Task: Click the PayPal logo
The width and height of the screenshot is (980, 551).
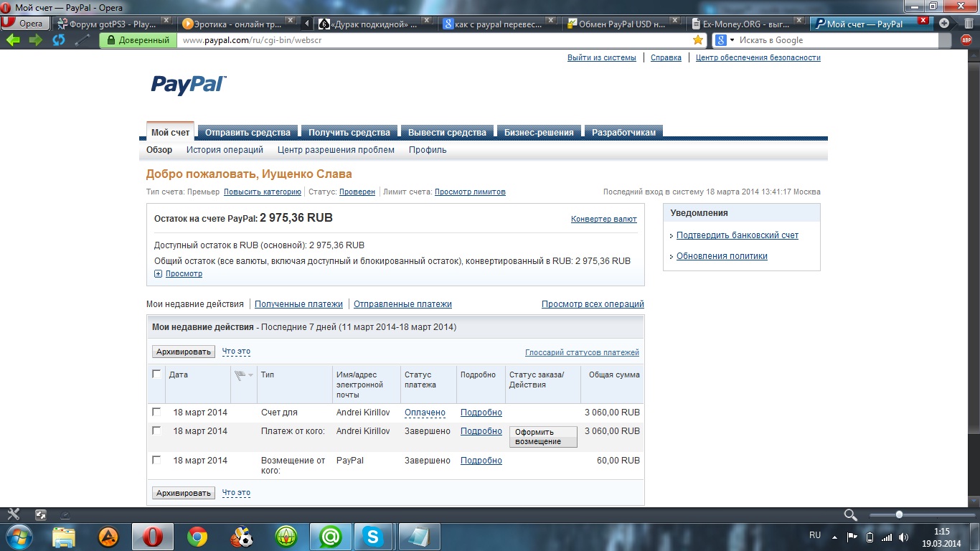Action: coord(188,85)
